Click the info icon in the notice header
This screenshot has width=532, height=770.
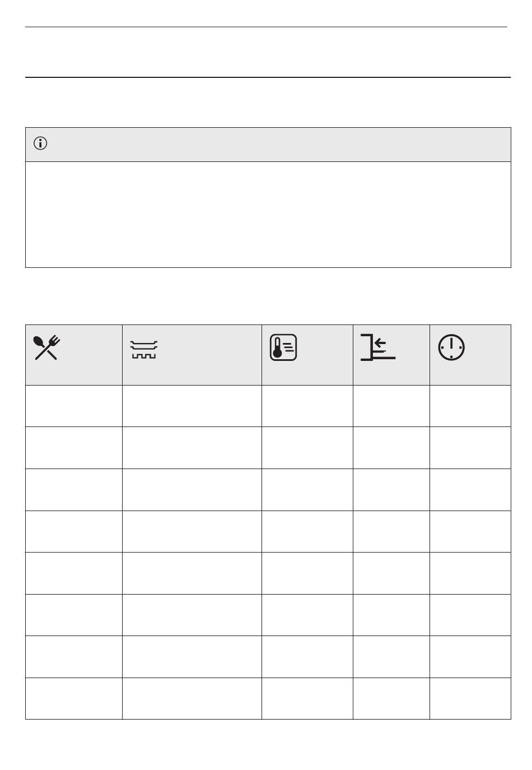click(x=41, y=143)
